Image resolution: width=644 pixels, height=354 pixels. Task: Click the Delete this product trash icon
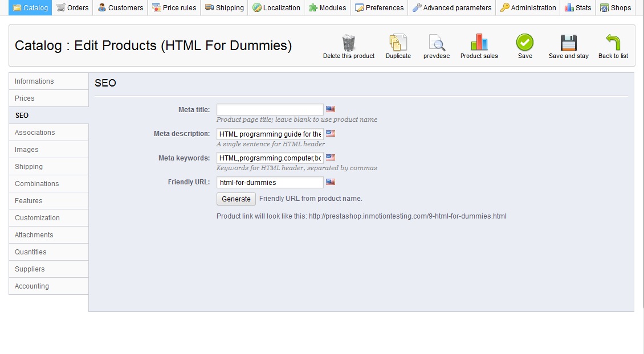point(349,43)
